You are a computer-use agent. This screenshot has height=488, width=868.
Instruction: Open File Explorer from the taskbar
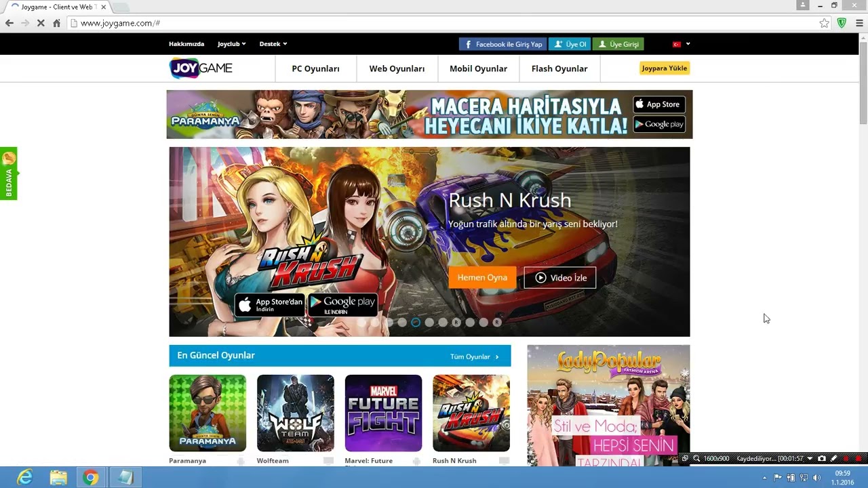[58, 478]
